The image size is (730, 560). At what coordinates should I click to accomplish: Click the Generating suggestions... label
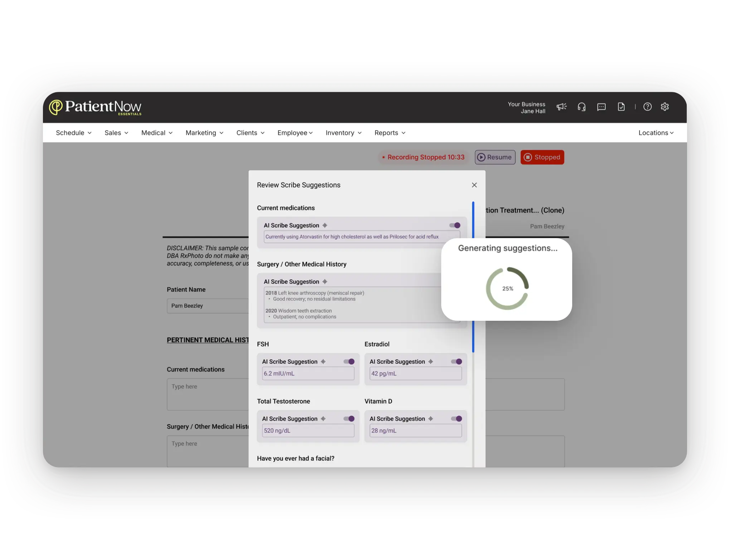(x=507, y=248)
